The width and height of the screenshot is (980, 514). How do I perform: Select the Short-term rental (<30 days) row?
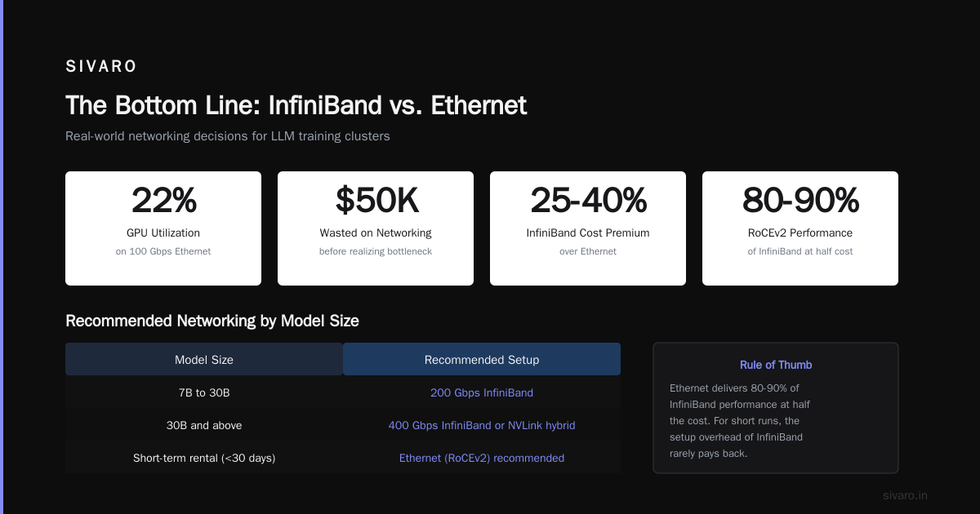(x=343, y=458)
